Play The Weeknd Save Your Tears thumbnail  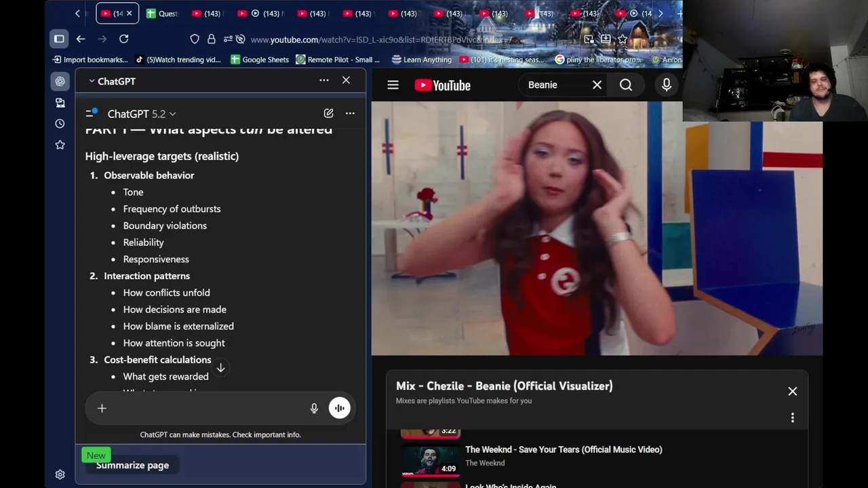(430, 460)
